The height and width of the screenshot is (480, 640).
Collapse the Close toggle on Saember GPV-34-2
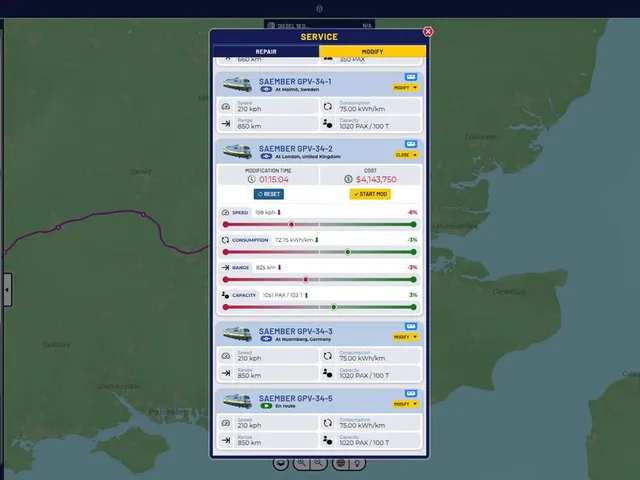tap(407, 155)
